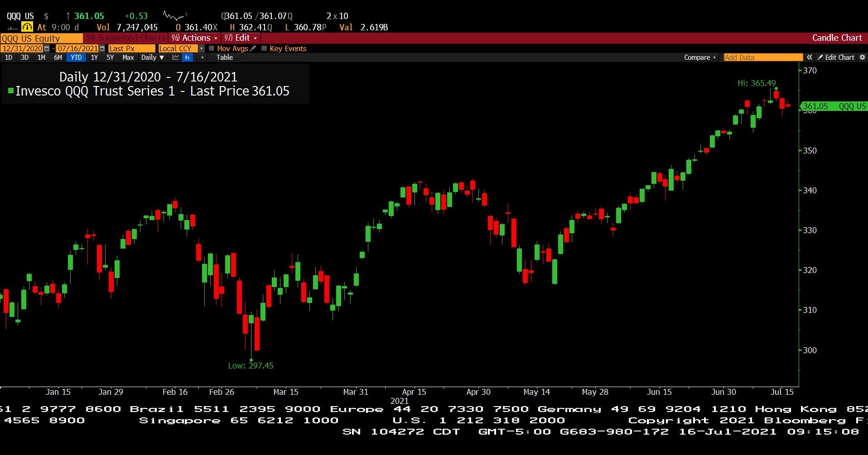Click the start date field 12/31/2020
868x455 pixels.
click(22, 48)
